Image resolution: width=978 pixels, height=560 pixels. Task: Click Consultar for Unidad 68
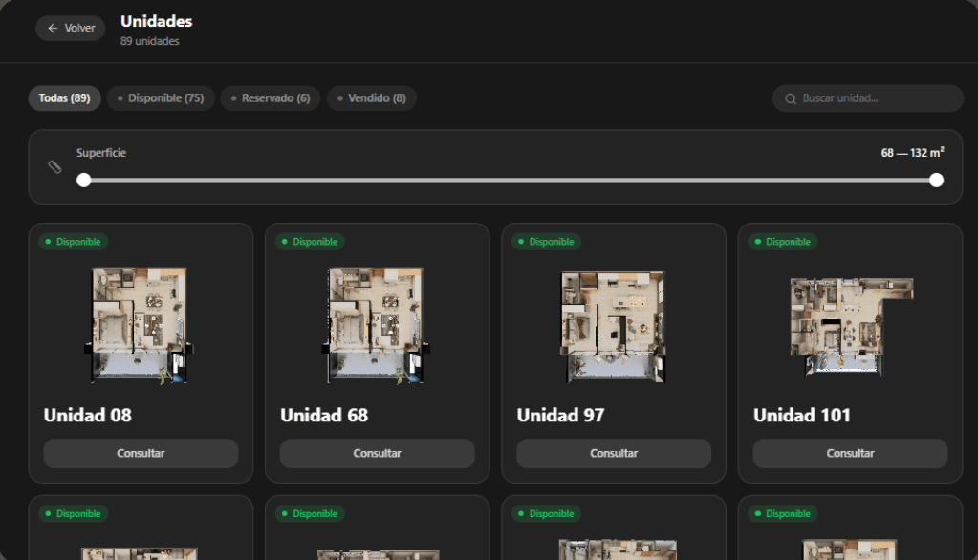(x=378, y=453)
